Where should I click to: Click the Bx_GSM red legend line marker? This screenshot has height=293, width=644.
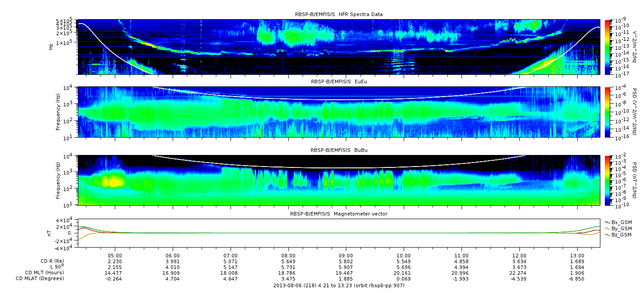point(607,222)
